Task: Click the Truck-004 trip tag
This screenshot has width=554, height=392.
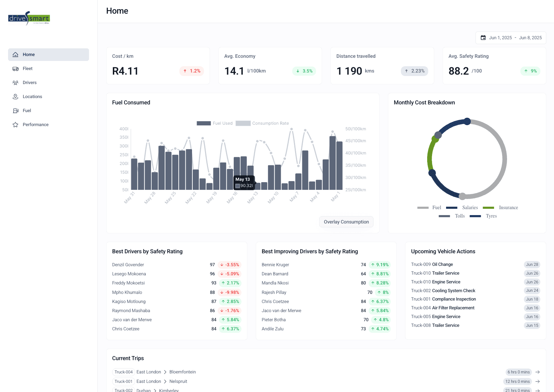Action: click(x=124, y=372)
